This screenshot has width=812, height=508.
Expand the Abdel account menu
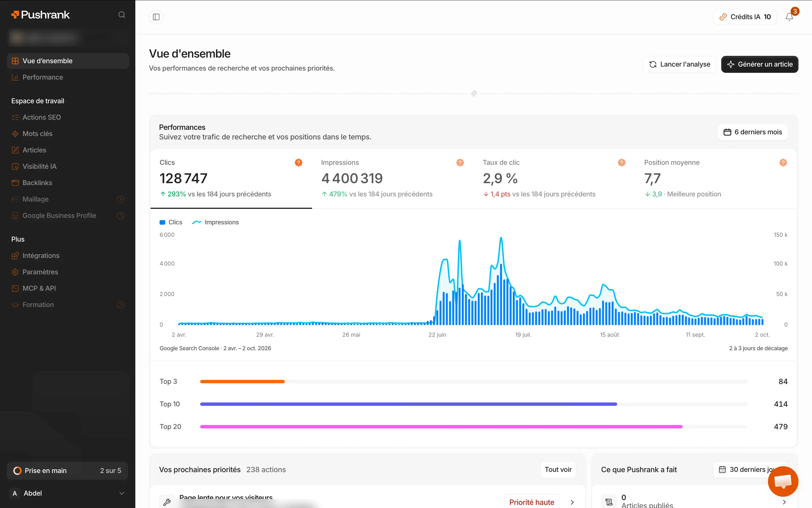[x=67, y=493]
